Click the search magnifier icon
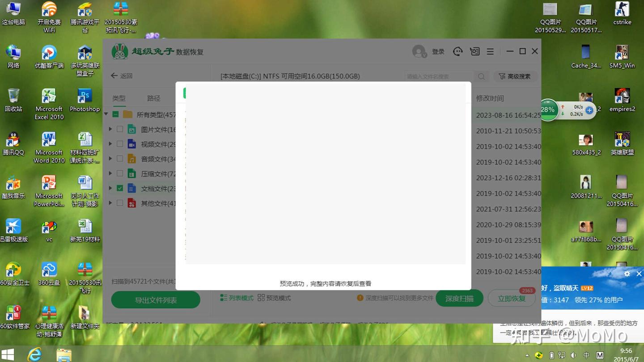The image size is (644, 362). [481, 76]
